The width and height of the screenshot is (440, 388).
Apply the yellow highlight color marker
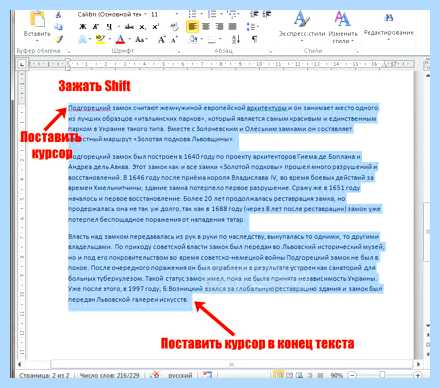click(x=100, y=40)
